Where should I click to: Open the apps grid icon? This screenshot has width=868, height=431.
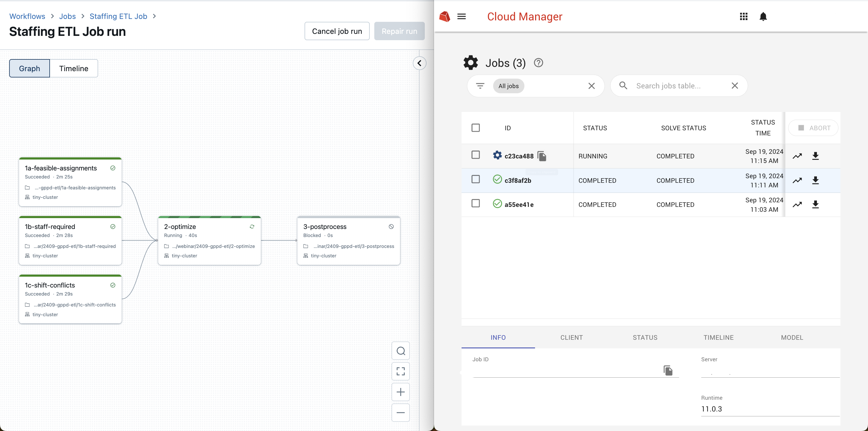pos(743,17)
